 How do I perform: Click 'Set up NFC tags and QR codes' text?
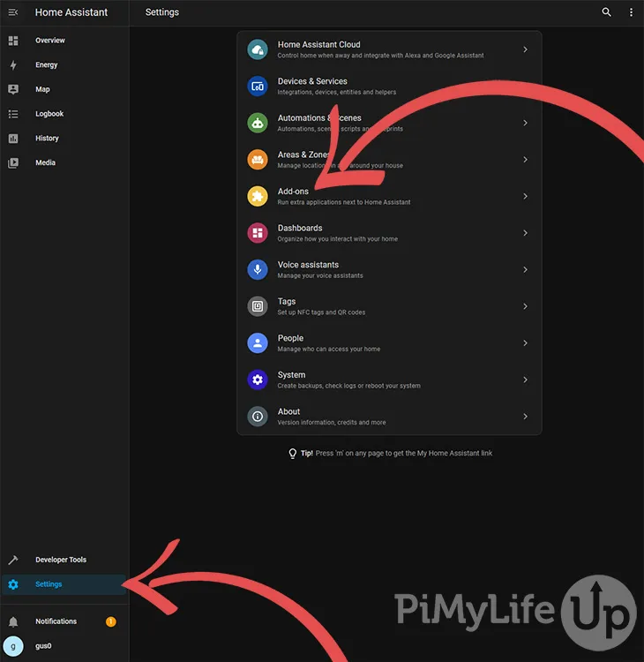321,312
